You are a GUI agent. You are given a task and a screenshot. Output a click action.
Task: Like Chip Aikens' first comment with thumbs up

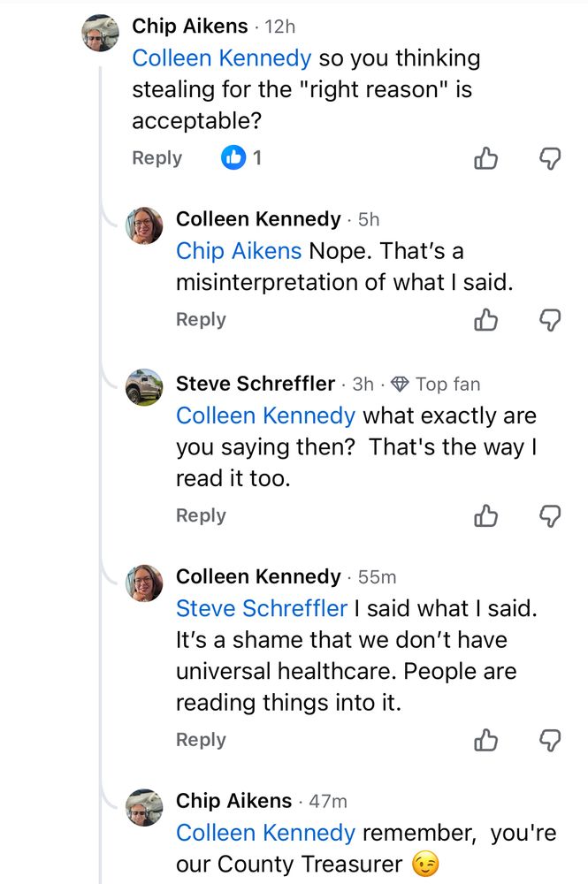[486, 158]
